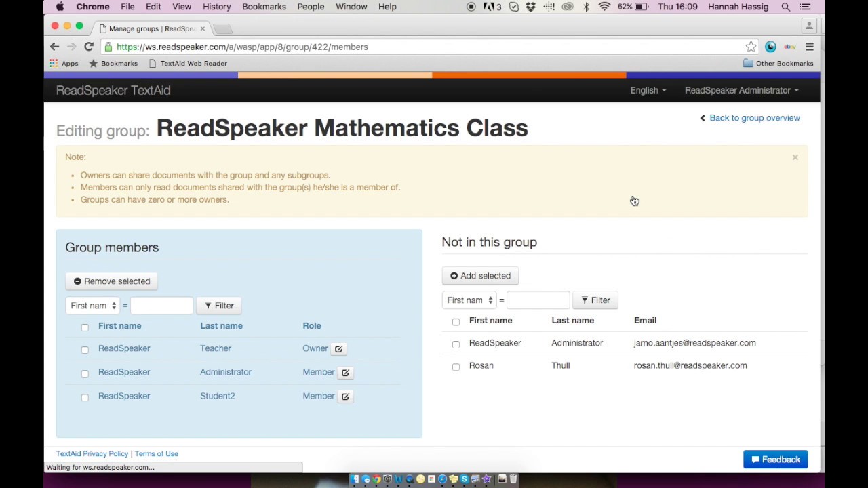Click the browser back arrow

tap(55, 47)
